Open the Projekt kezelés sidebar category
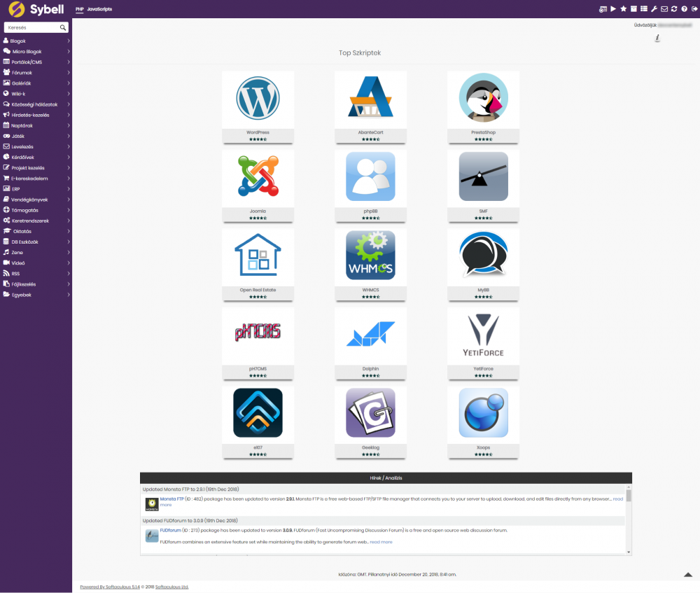This screenshot has width=700, height=593. pyautogui.click(x=36, y=168)
